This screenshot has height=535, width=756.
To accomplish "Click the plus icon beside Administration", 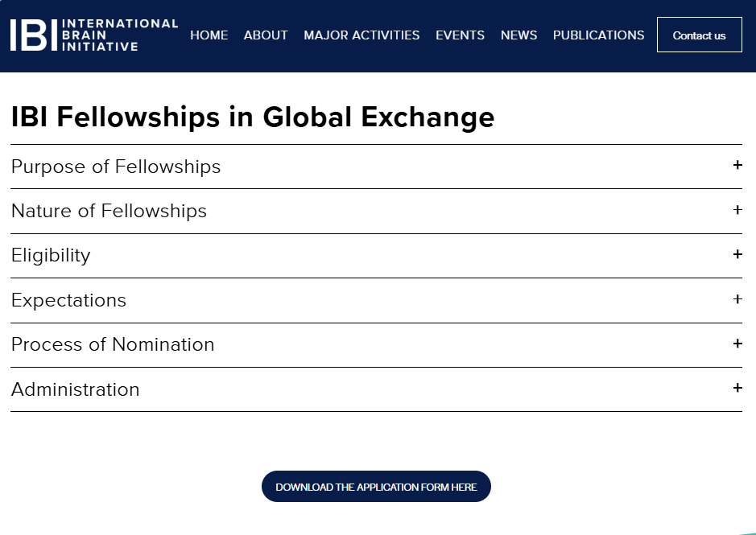I will point(737,388).
